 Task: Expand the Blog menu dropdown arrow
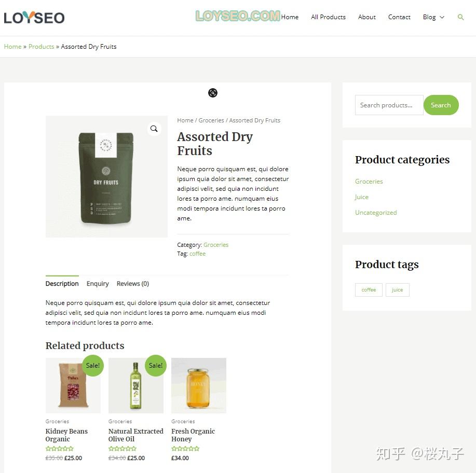(442, 17)
